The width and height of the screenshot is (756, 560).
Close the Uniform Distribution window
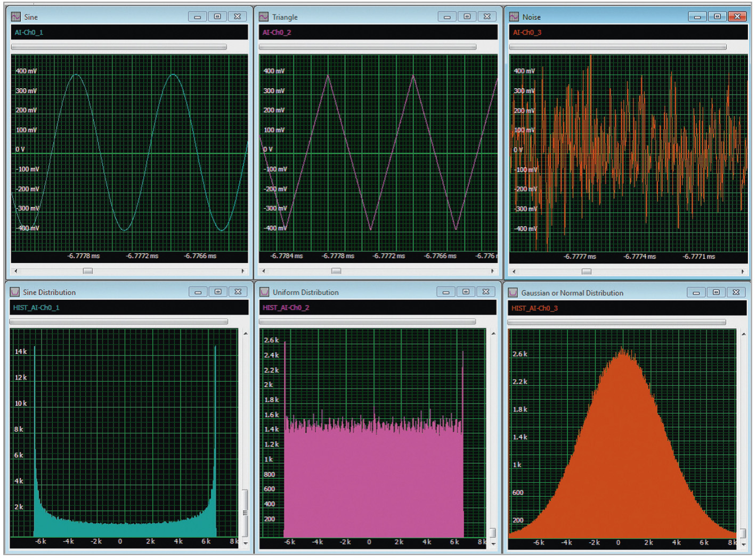coord(486,292)
